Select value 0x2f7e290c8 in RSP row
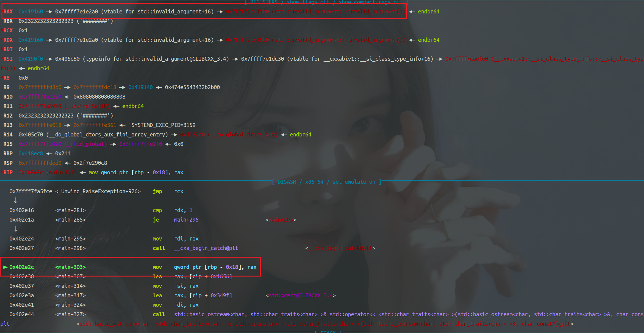Image resolution: width=644 pixels, height=333 pixels. pos(90,163)
